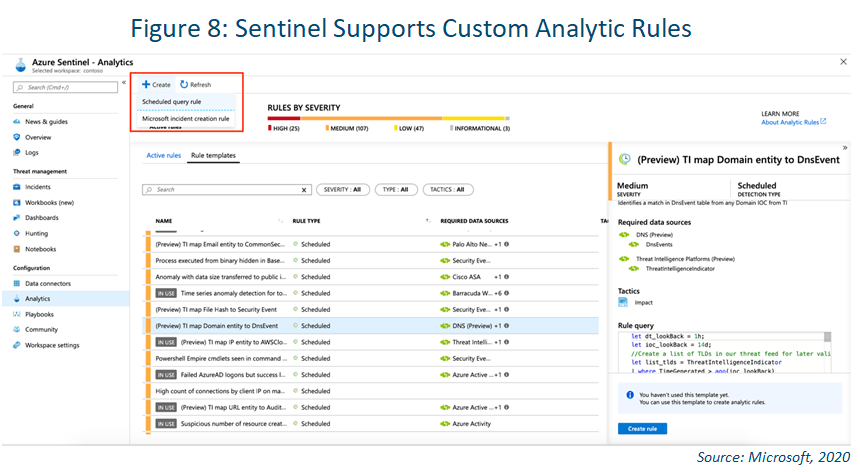Open News & guides in sidebar

coord(46,122)
